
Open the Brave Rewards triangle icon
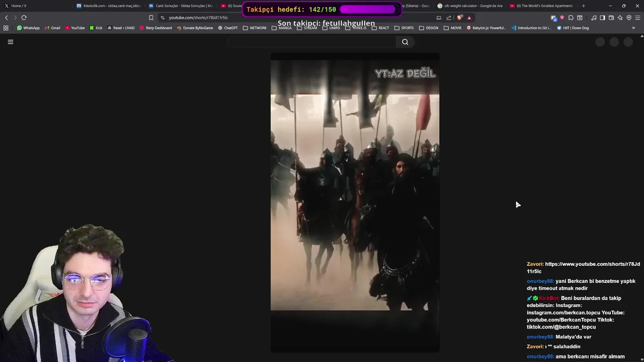coord(469,18)
